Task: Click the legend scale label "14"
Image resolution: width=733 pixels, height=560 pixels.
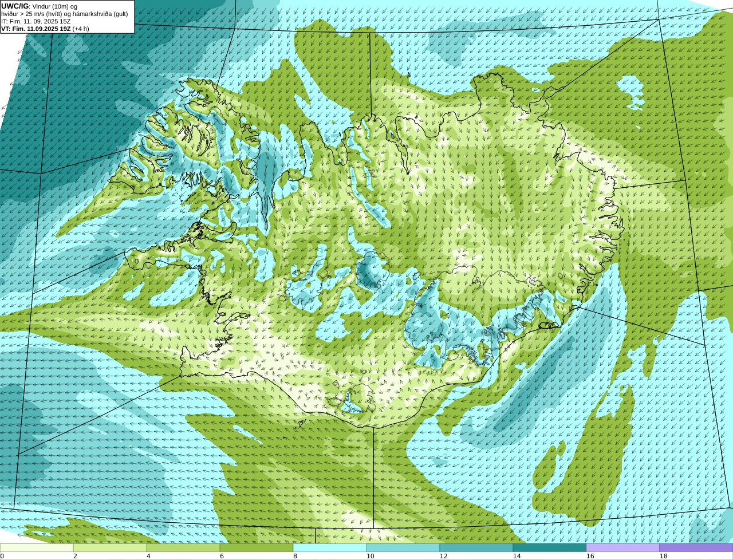Action: 517,556
